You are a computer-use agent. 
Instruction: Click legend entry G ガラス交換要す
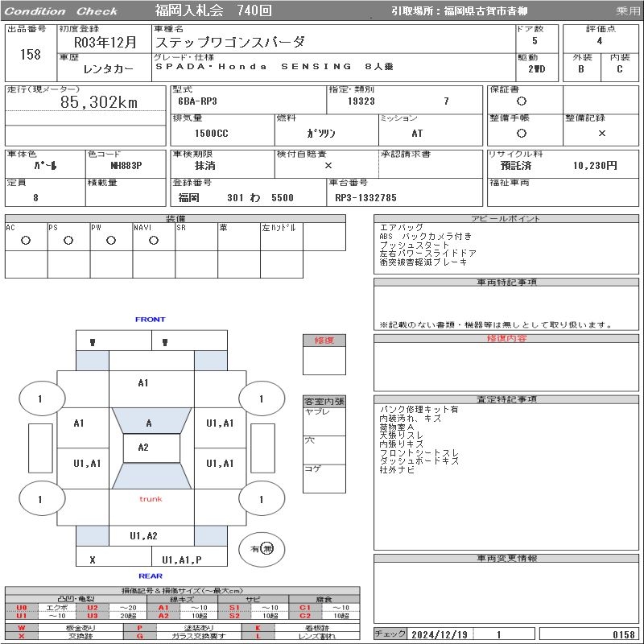click(x=183, y=636)
